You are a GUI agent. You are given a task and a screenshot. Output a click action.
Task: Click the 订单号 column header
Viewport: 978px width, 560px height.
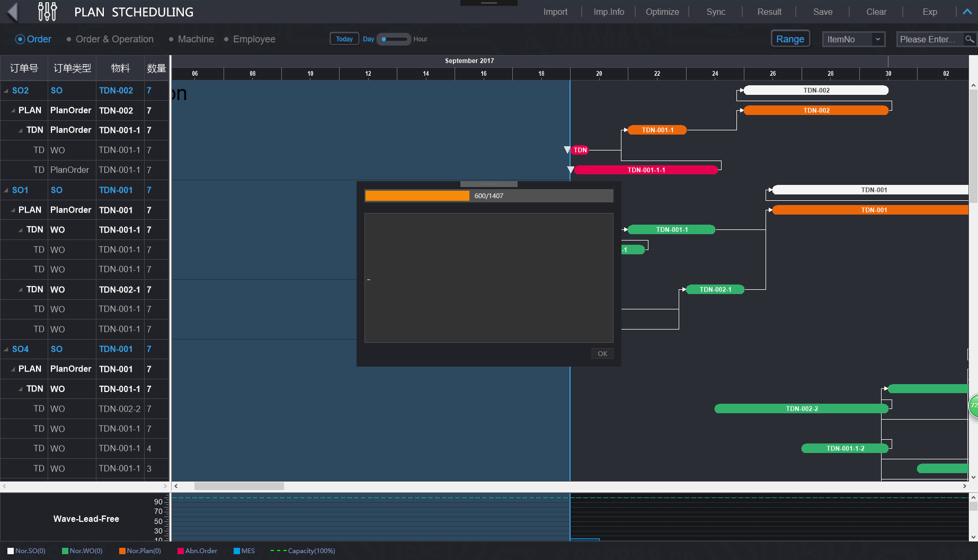pos(24,68)
